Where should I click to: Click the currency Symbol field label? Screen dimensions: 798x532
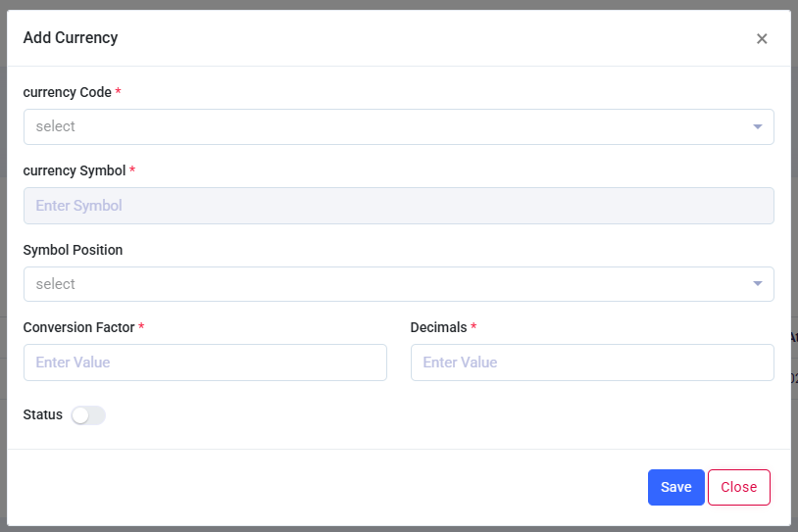point(74,170)
